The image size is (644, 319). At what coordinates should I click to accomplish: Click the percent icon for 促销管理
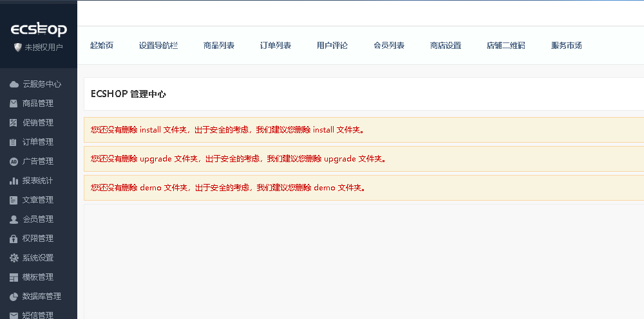click(x=14, y=123)
